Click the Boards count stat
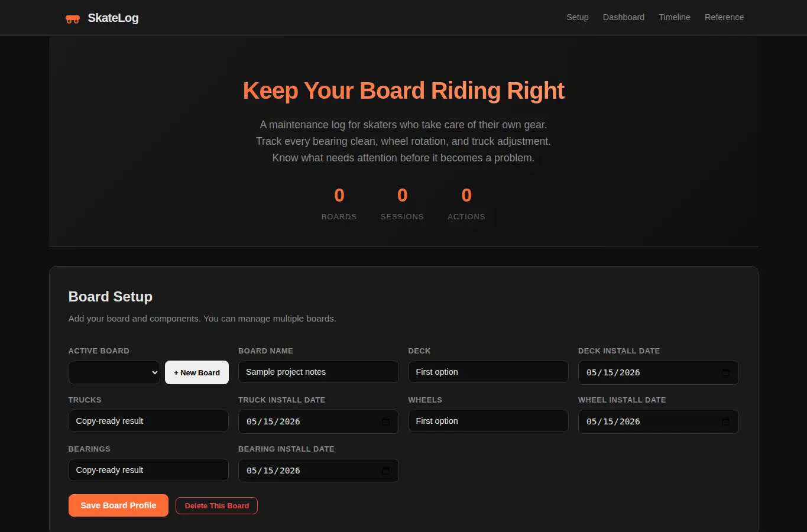The height and width of the screenshot is (532, 807). (x=339, y=203)
